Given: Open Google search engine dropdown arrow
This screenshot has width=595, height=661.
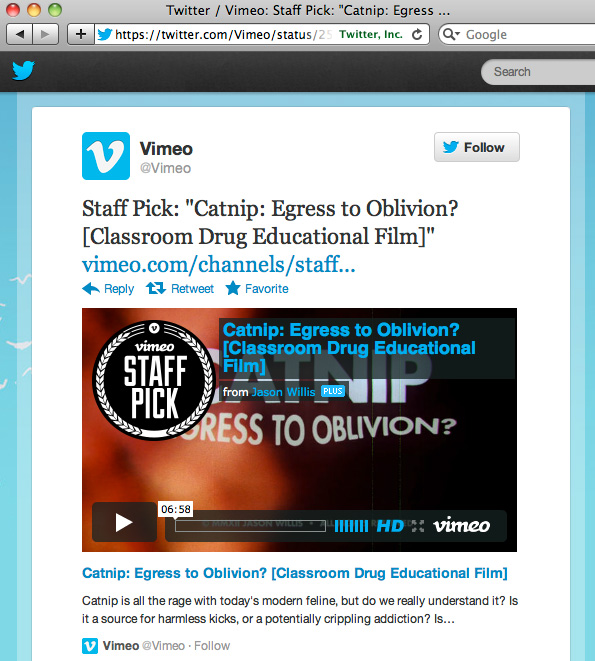Looking at the screenshot, I should point(451,34).
